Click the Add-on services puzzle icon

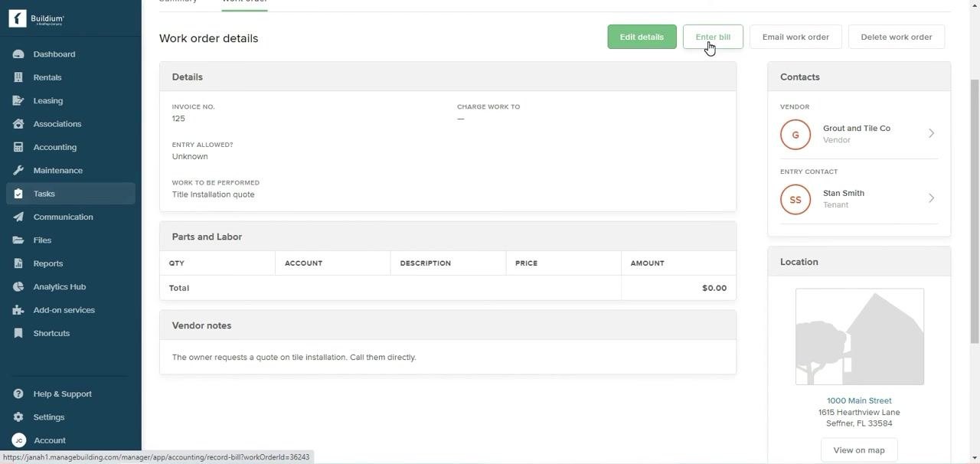18,310
